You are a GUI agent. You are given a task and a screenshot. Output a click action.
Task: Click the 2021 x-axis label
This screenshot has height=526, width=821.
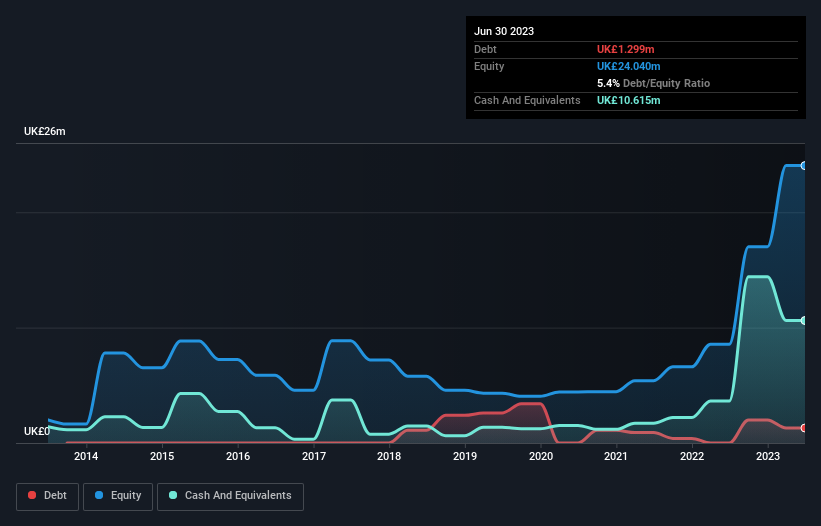[x=616, y=456]
